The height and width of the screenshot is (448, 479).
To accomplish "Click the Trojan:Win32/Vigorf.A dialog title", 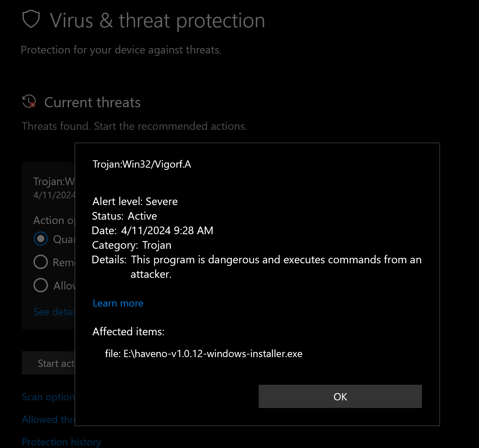I will pos(142,164).
